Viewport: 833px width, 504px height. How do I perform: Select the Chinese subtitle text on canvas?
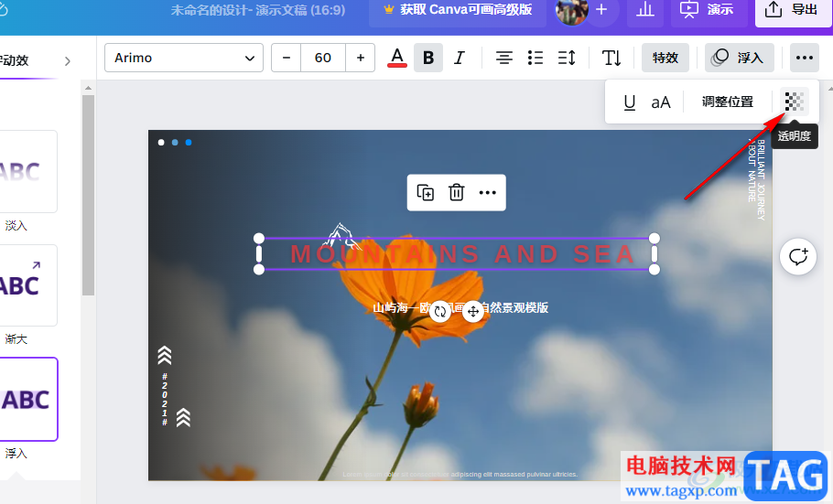pos(460,307)
